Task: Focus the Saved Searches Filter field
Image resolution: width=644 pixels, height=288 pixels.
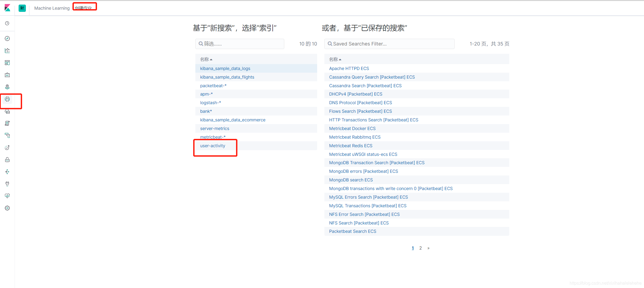Action: [x=389, y=44]
